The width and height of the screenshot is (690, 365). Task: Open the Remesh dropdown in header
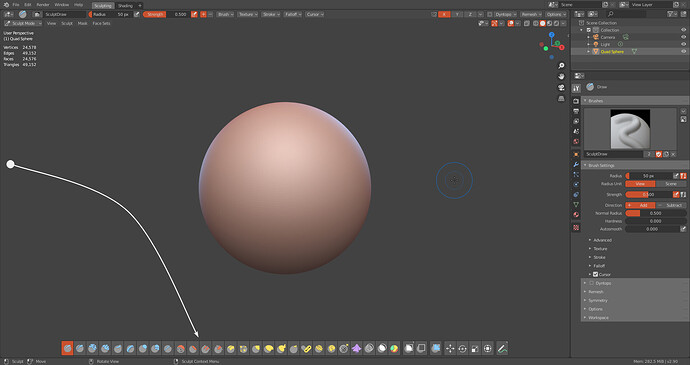[x=531, y=14]
